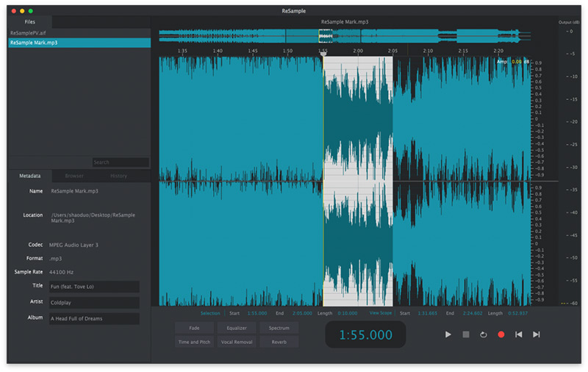This screenshot has height=372, width=588.
Task: Select the Metadata tab
Action: (30, 176)
